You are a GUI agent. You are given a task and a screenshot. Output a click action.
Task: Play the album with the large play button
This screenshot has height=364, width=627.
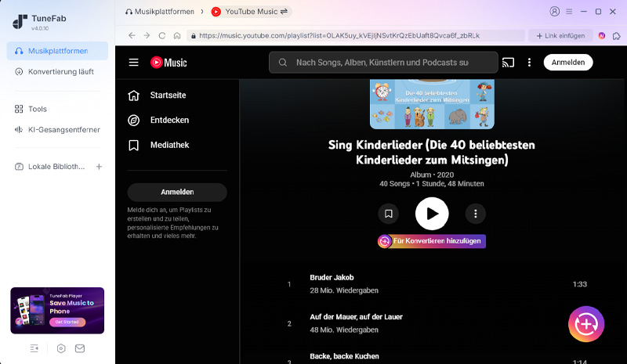point(432,214)
